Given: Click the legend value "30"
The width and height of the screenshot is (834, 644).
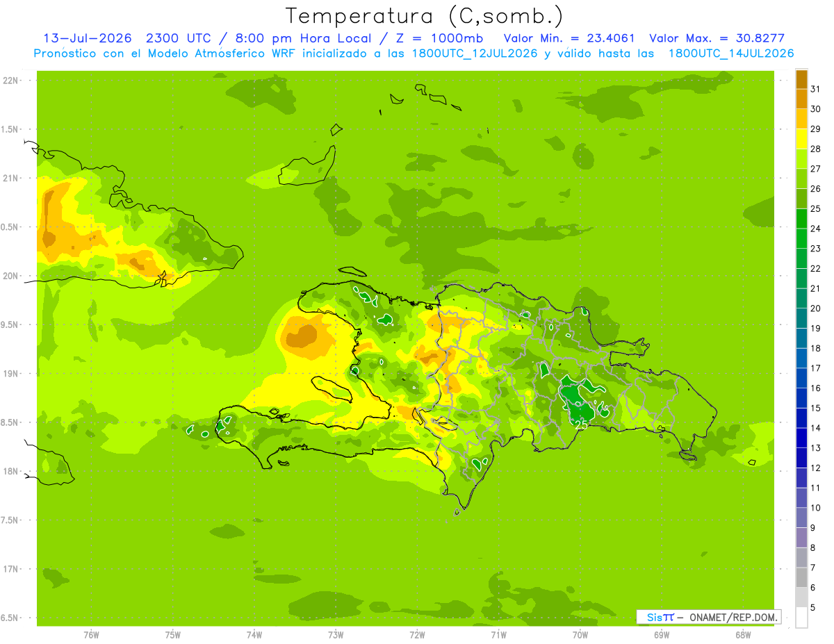Looking at the screenshot, I should [x=816, y=109].
